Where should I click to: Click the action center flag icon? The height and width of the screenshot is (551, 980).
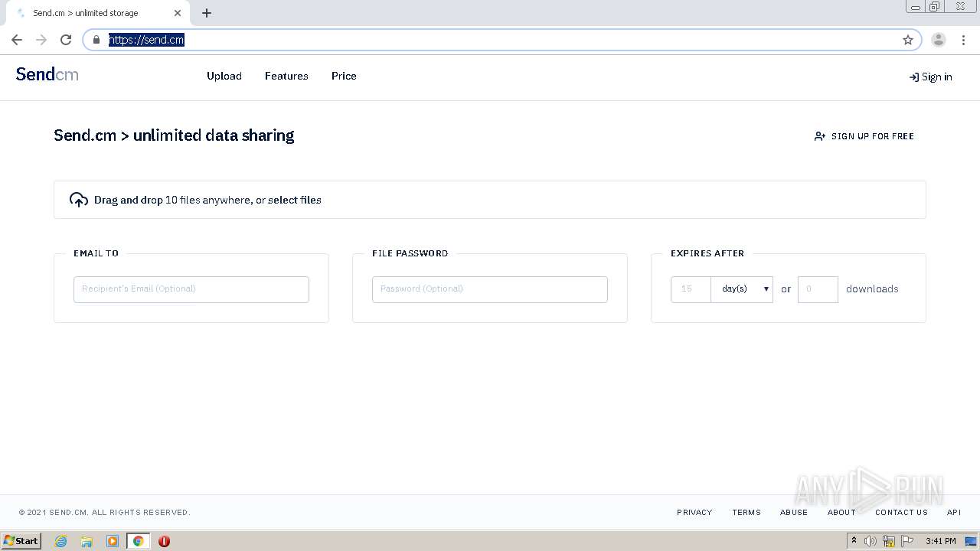point(908,541)
